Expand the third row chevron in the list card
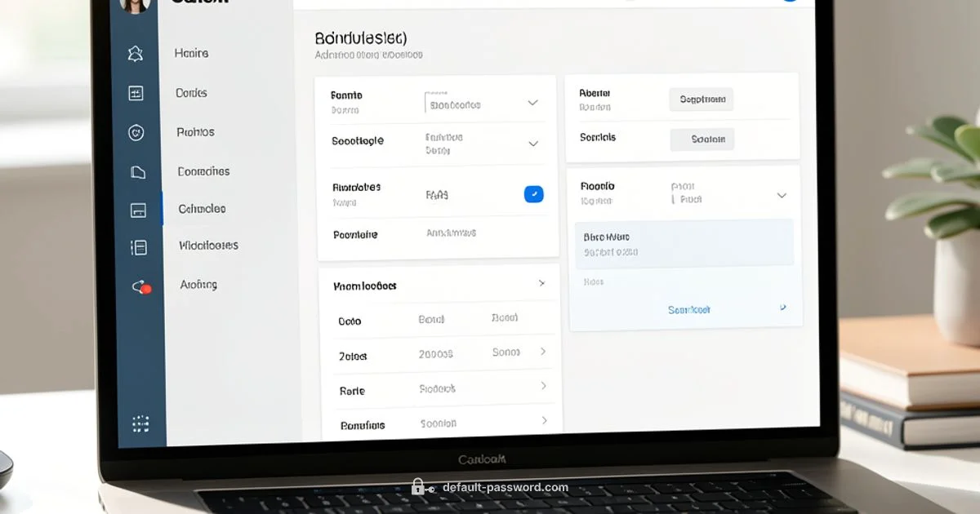The width and height of the screenshot is (980, 514). point(544,387)
